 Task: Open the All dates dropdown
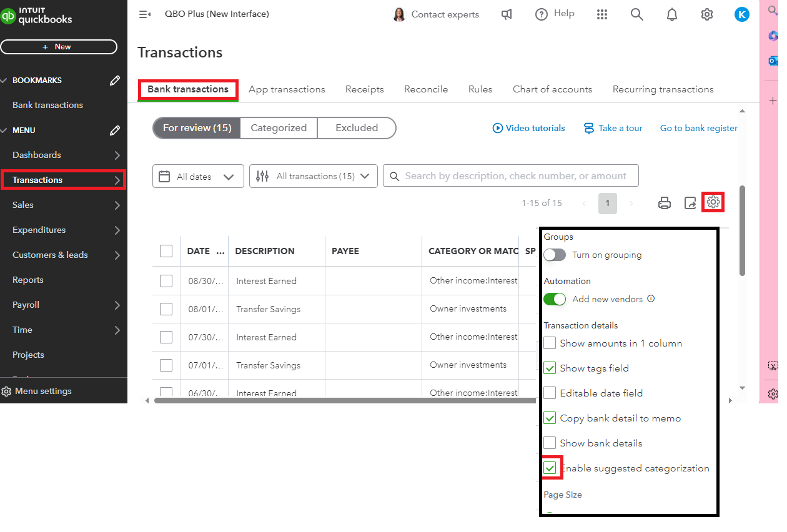point(198,175)
